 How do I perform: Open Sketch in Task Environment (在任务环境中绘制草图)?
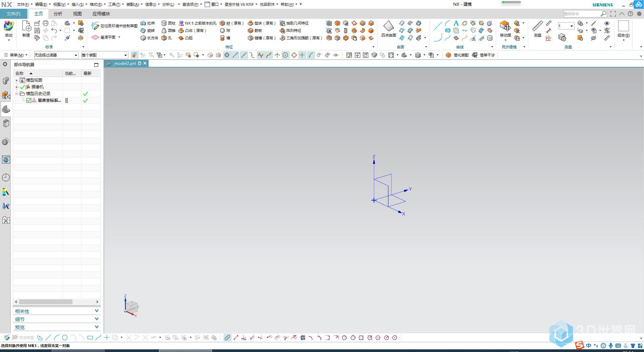(x=114, y=26)
